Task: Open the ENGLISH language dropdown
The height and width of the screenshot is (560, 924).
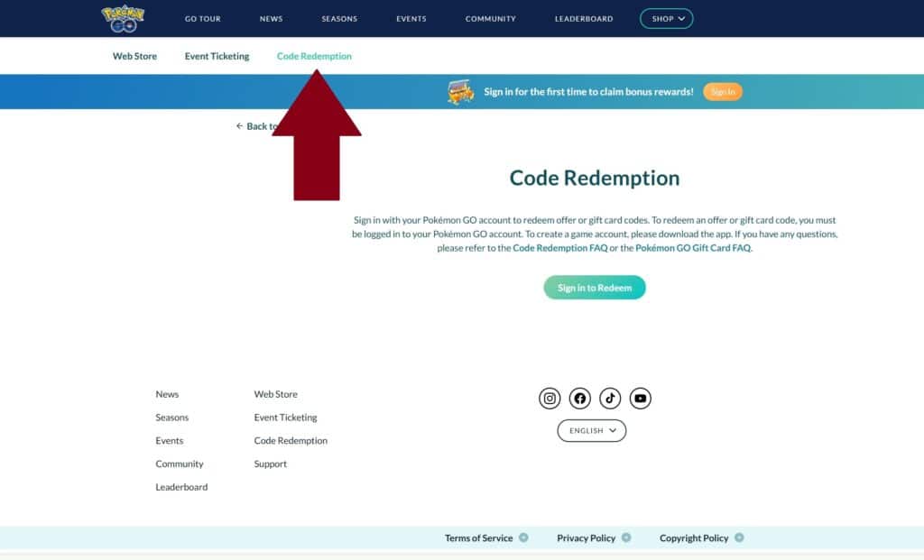Action: pos(592,431)
